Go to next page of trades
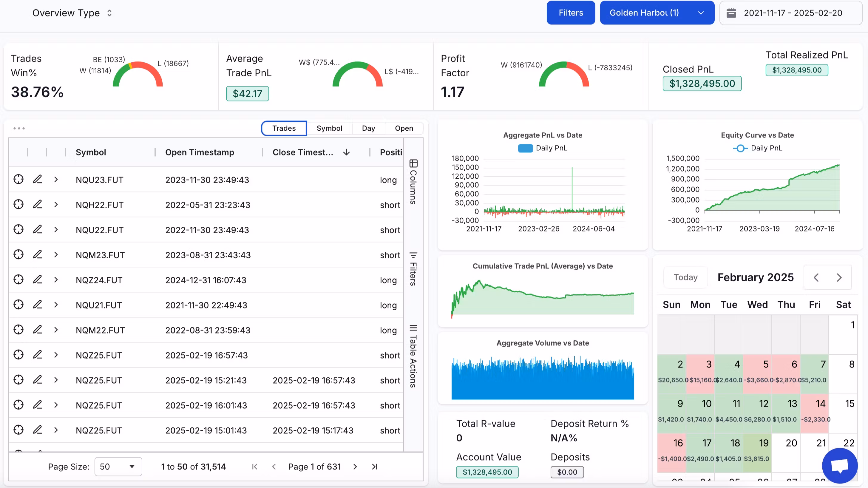The width and height of the screenshot is (868, 488). click(355, 467)
